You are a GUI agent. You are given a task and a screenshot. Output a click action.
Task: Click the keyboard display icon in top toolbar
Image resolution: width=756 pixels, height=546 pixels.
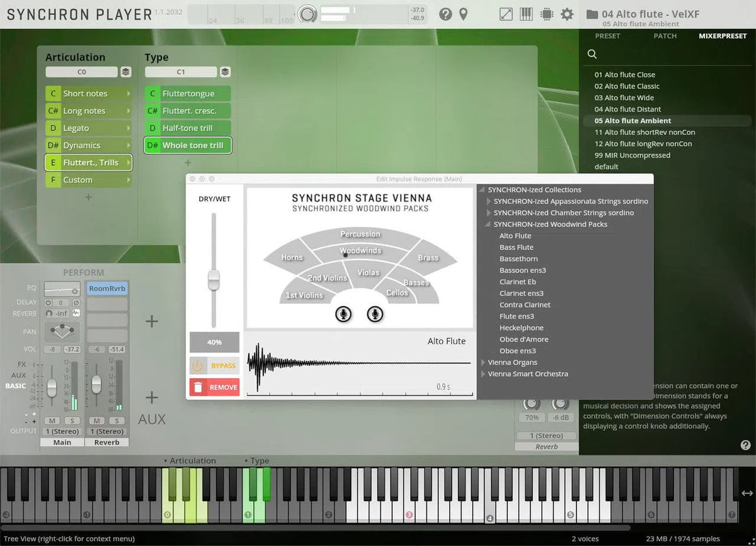click(526, 14)
